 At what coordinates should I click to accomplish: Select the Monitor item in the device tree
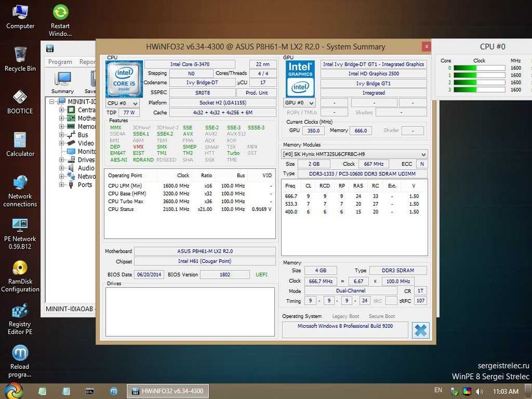pyautogui.click(x=86, y=152)
